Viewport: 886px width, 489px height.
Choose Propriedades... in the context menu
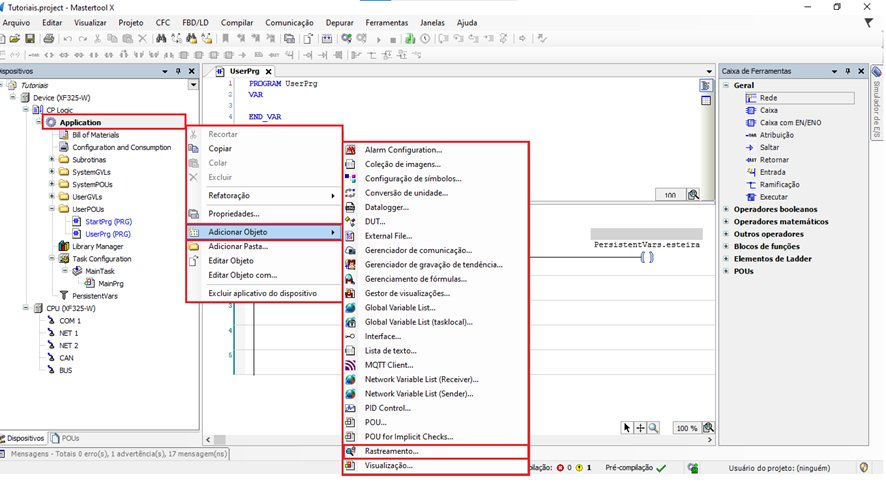233,214
